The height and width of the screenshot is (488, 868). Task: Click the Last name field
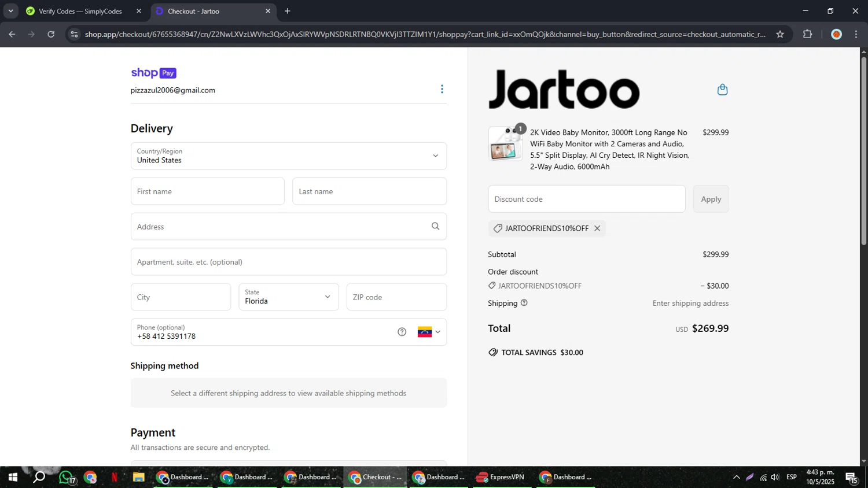(369, 191)
